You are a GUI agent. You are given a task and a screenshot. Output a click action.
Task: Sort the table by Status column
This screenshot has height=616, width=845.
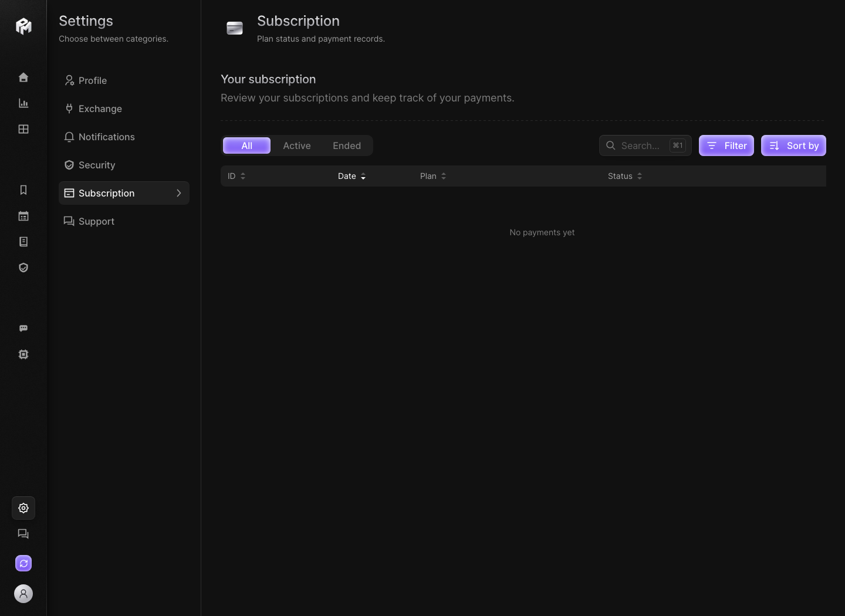pos(625,176)
